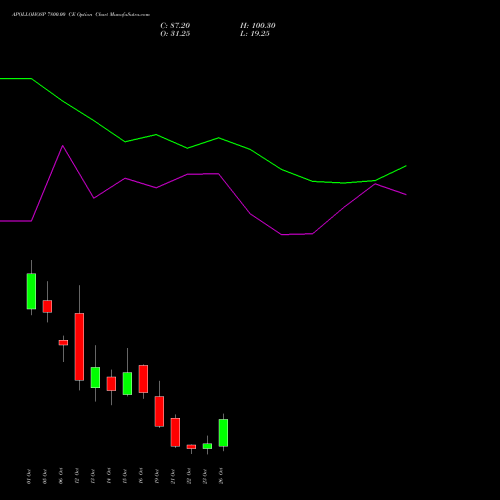The height and width of the screenshot is (500, 500).
Task: Select the close value C: 87.20
Action: (175, 26)
